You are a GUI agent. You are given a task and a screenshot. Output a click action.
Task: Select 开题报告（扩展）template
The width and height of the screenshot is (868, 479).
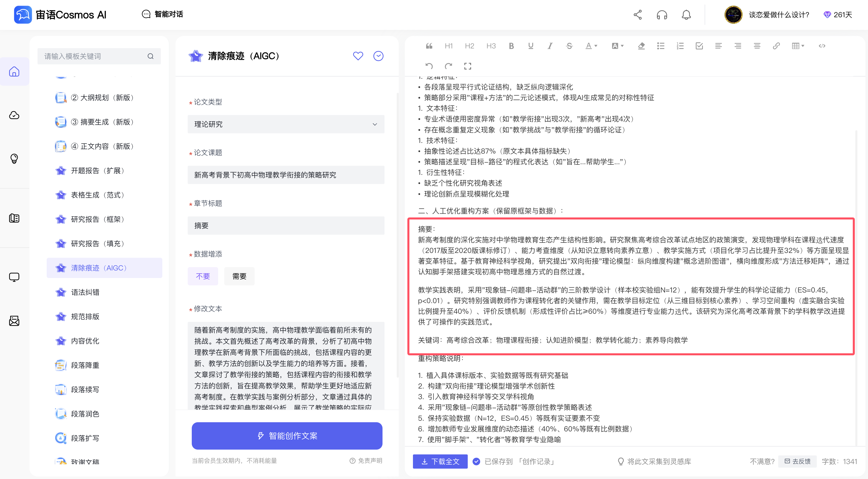105,171
